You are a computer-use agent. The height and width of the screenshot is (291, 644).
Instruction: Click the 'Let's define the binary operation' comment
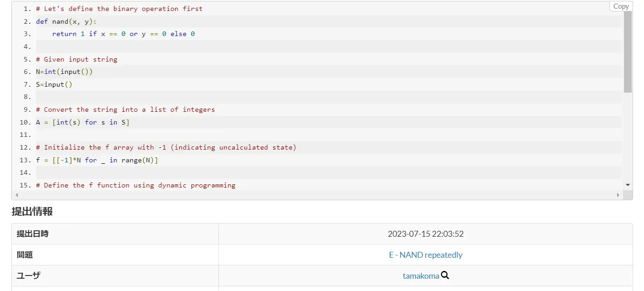click(x=119, y=9)
